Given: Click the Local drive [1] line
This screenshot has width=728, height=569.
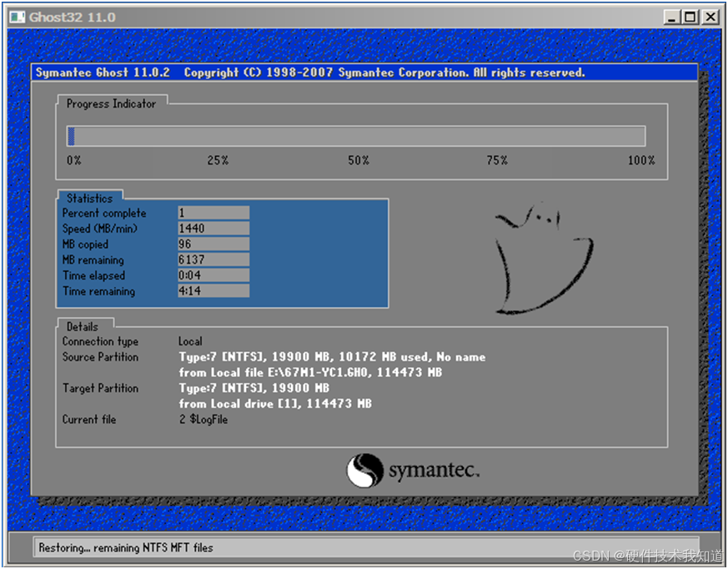Looking at the screenshot, I should click(275, 404).
